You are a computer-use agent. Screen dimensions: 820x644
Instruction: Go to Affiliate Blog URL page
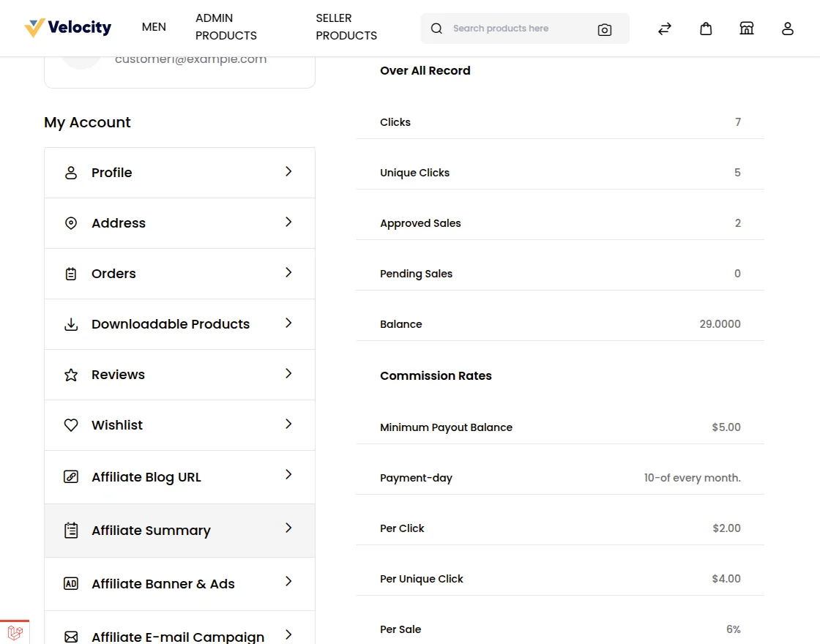(146, 477)
